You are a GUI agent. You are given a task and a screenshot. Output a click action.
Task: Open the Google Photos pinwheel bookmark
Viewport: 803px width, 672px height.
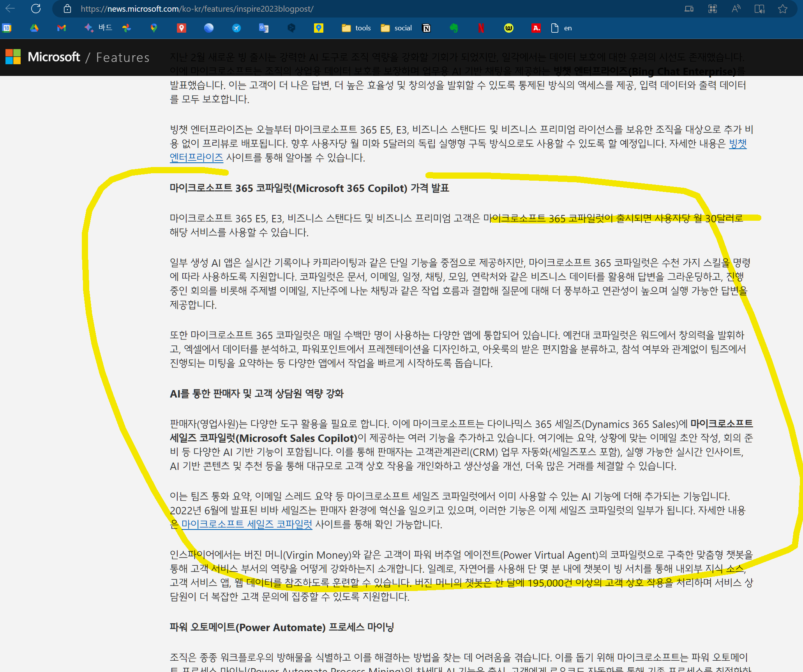tap(127, 28)
